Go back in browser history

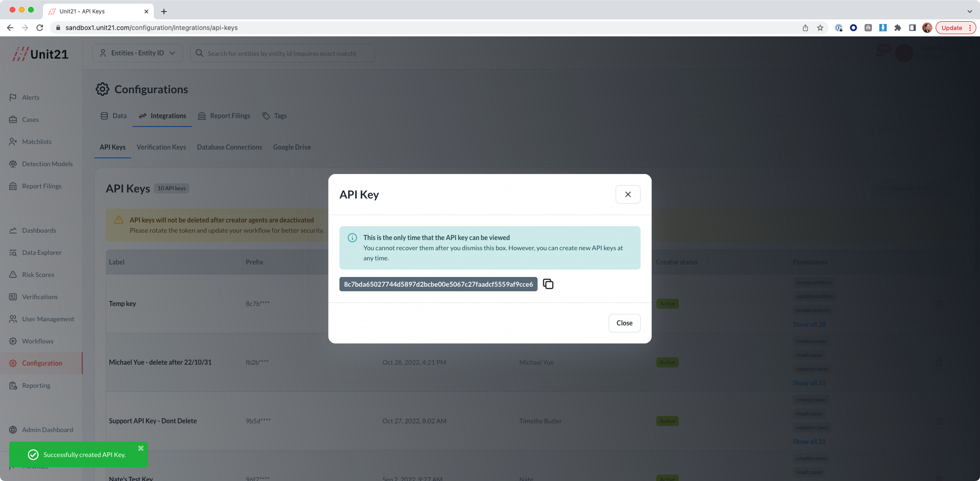pyautogui.click(x=10, y=28)
